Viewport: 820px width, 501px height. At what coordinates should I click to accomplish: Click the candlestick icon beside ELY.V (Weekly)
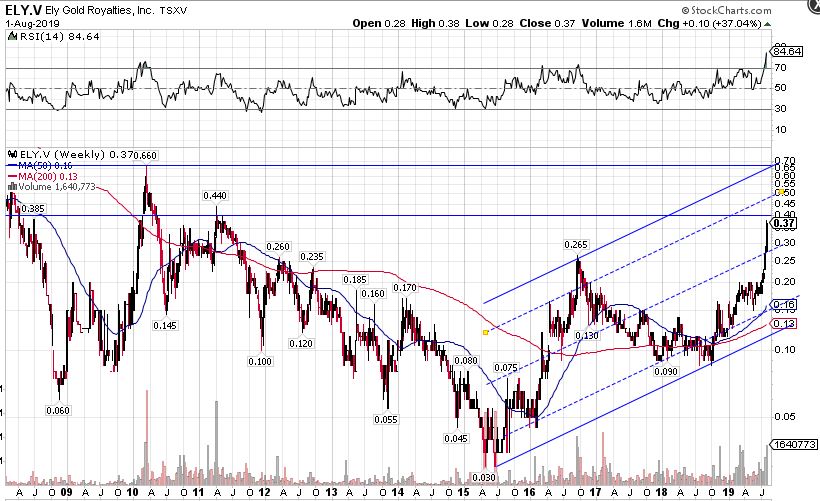pyautogui.click(x=13, y=154)
